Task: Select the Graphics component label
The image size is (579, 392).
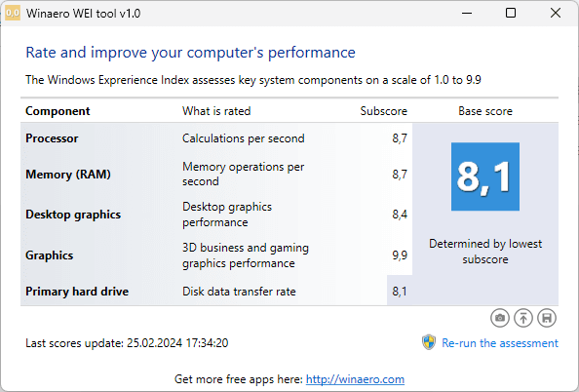Action: click(x=49, y=255)
